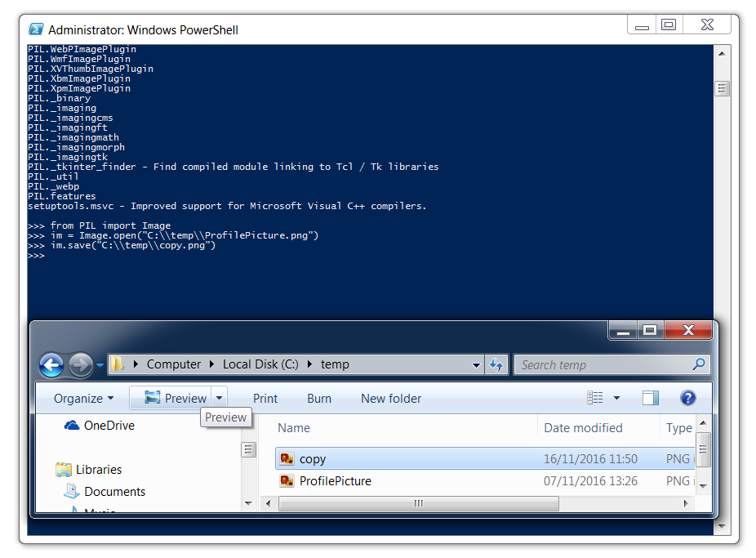This screenshot has height=558, width=756.
Task: Expand the arrow before Computer in the address bar
Action: point(136,364)
